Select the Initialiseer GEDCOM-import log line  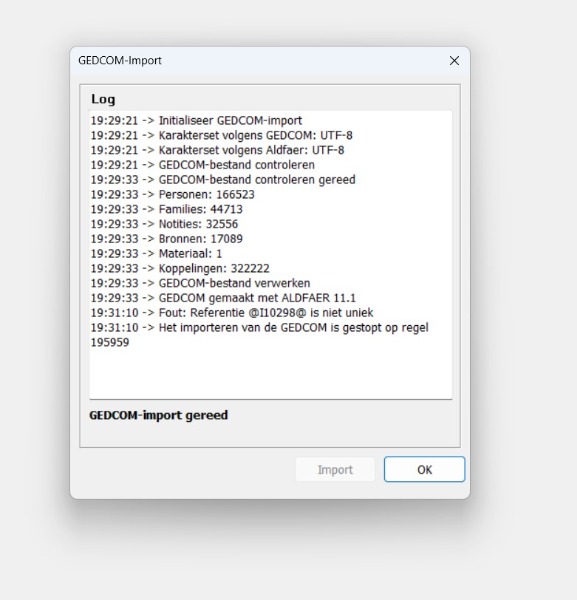(x=196, y=121)
